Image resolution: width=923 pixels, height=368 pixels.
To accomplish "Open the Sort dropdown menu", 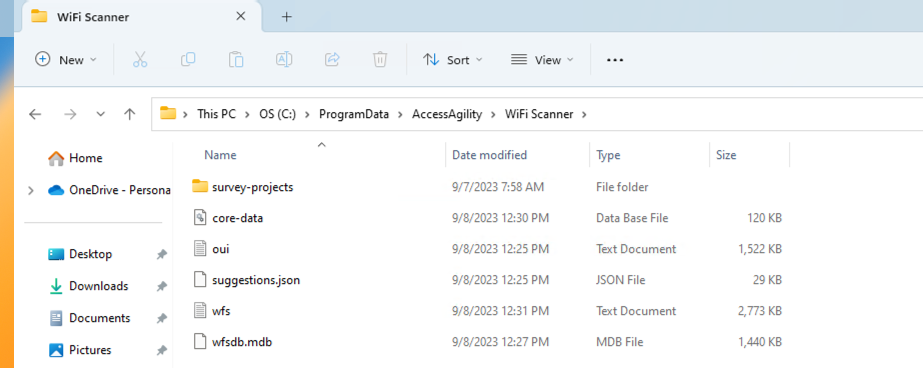I will pos(453,59).
